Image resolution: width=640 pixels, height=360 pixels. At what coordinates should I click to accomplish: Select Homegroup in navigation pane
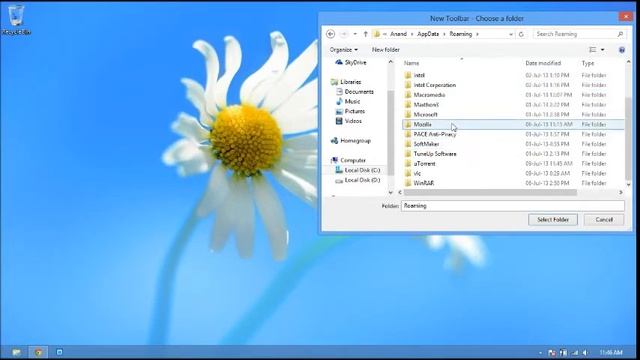coord(351,141)
